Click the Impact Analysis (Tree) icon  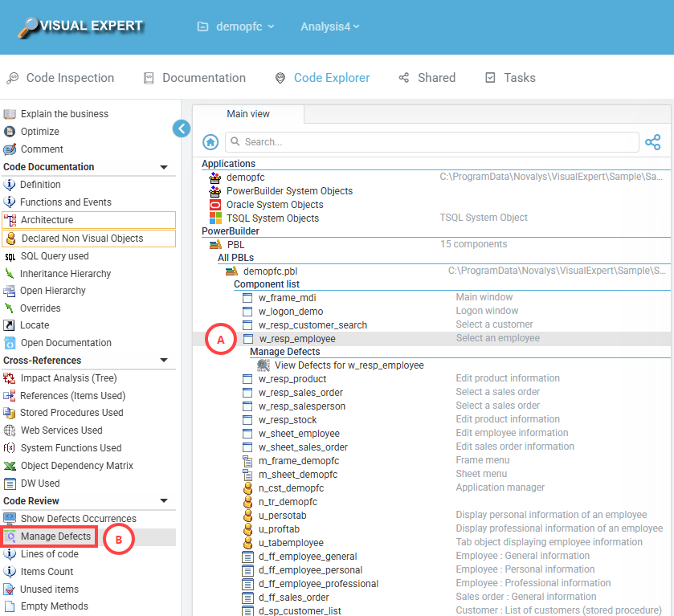tap(10, 378)
